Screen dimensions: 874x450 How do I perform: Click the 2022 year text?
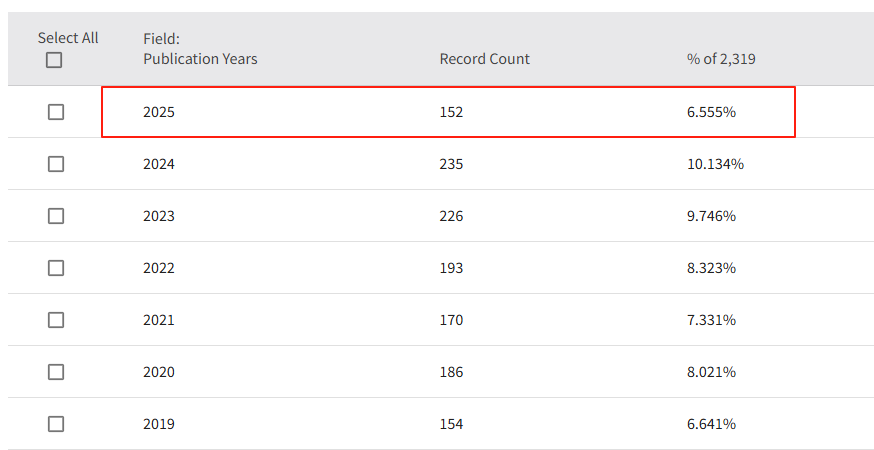click(159, 268)
